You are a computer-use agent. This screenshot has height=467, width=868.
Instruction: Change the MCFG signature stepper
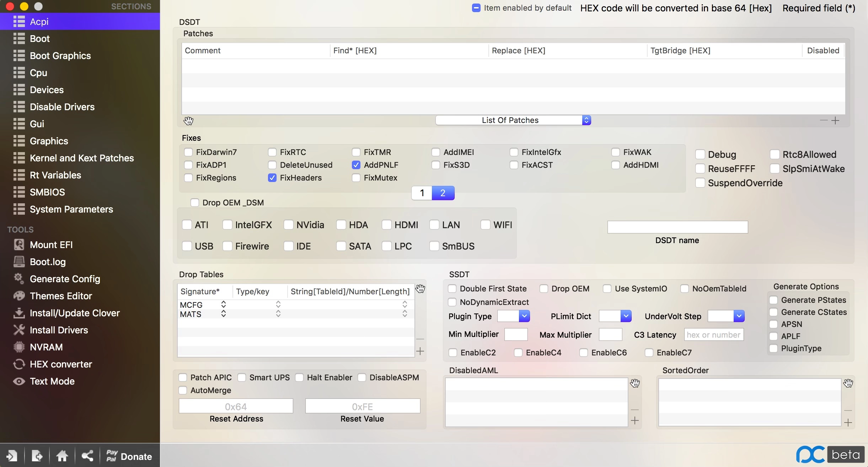point(224,304)
